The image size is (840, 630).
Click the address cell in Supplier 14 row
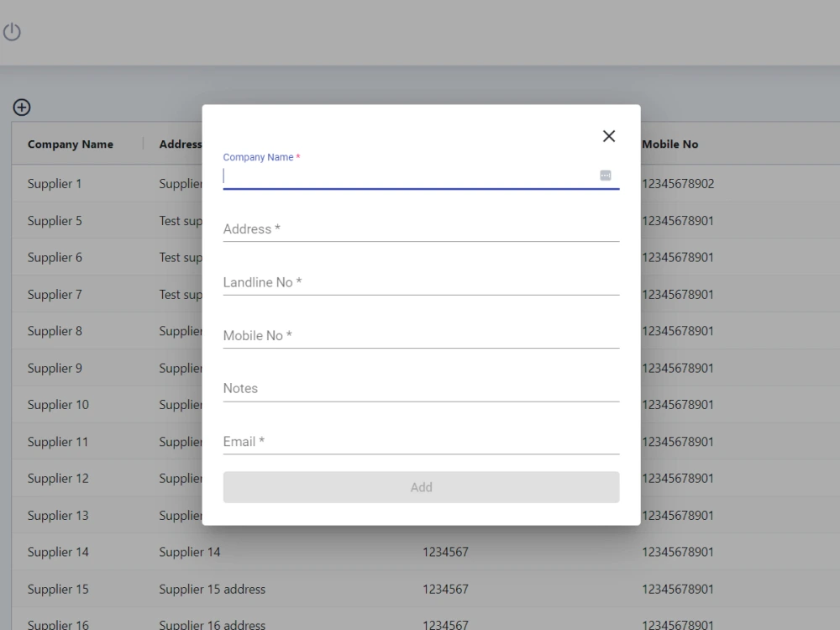[190, 552]
